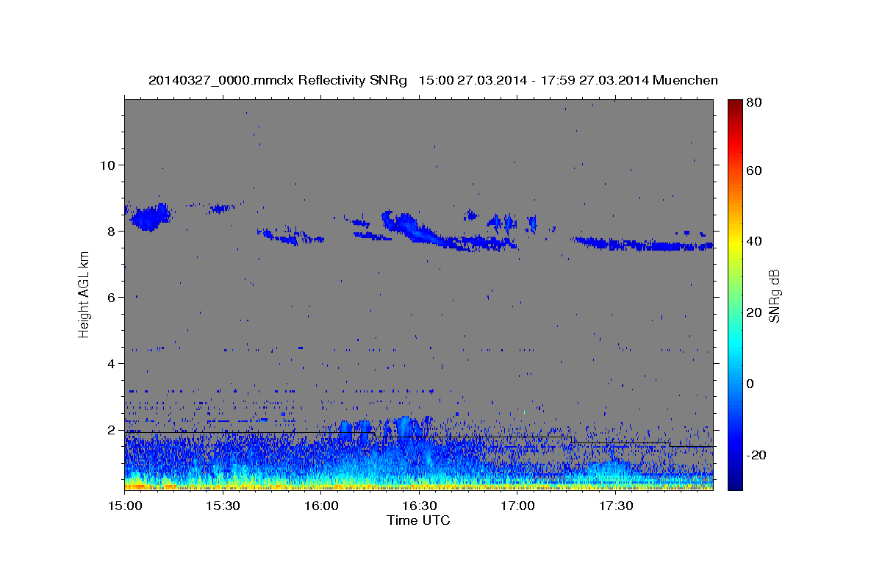Click the colorbar value label 80

pos(754,102)
